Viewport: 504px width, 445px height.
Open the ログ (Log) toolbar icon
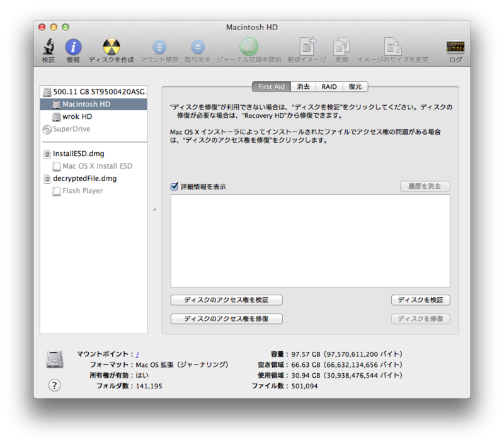(455, 47)
